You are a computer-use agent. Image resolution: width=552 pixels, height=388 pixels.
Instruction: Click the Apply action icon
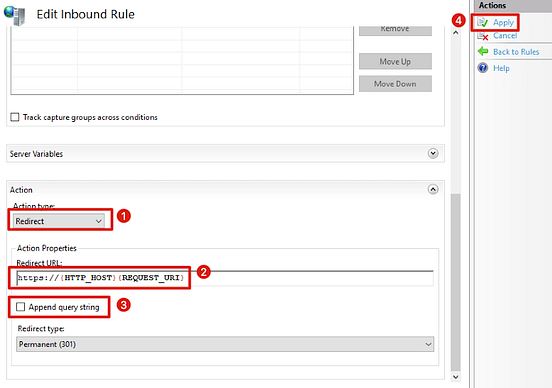(483, 23)
